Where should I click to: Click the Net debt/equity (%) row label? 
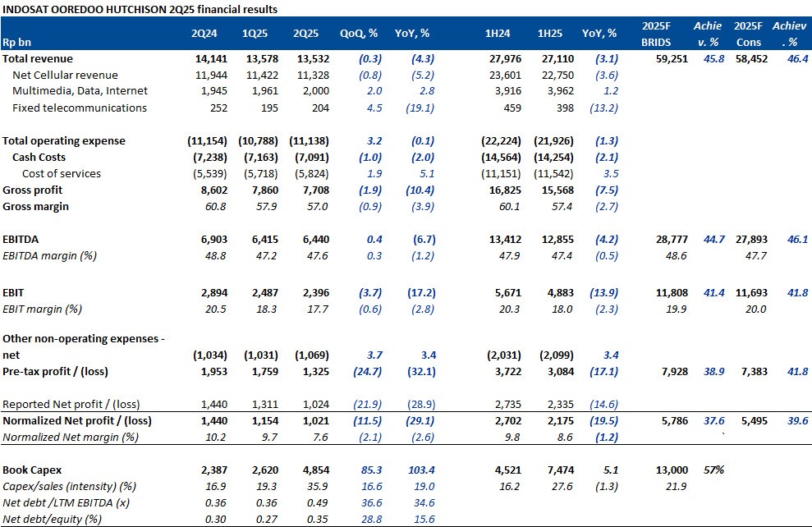click(53, 519)
